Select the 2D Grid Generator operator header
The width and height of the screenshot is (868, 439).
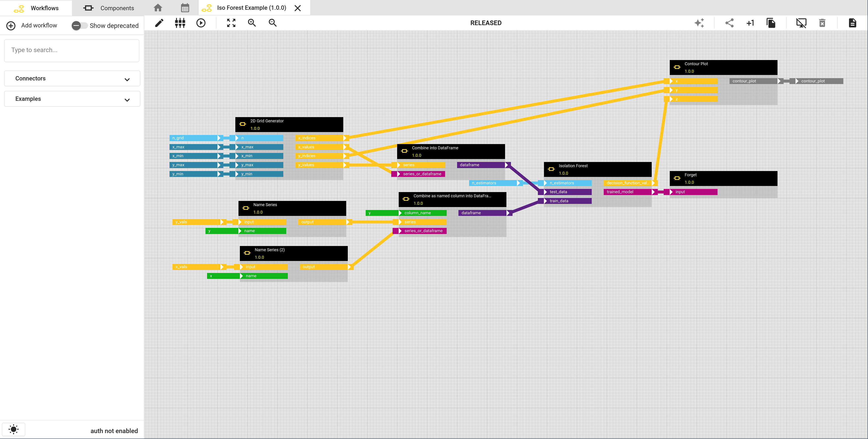pos(289,125)
